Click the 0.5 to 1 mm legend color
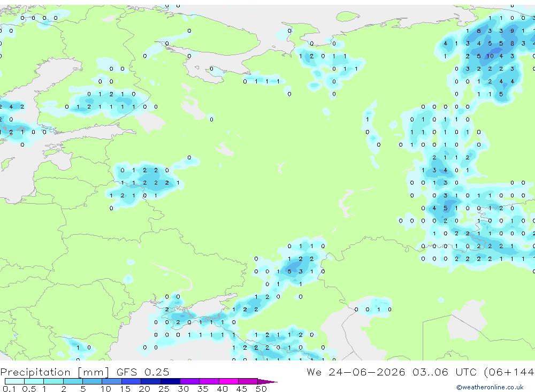535x392 pixels. click(x=34, y=381)
